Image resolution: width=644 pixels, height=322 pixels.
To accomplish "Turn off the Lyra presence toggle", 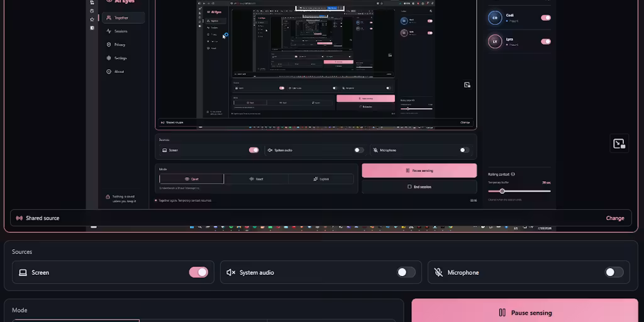I will (546, 42).
